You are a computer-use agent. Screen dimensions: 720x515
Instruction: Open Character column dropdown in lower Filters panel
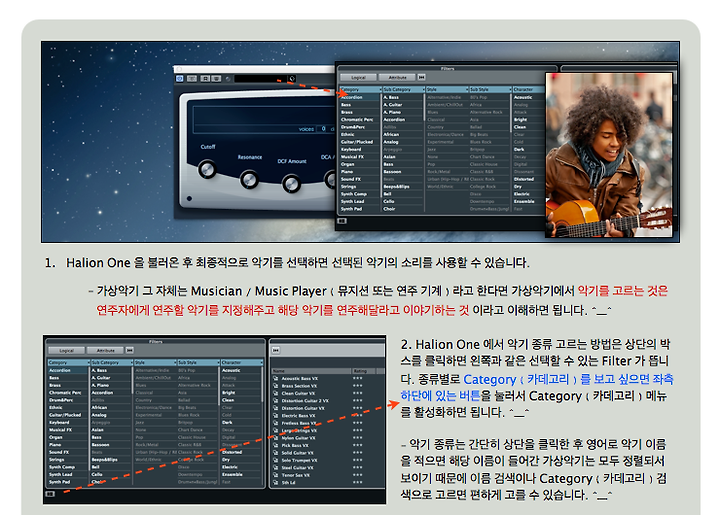pyautogui.click(x=261, y=363)
